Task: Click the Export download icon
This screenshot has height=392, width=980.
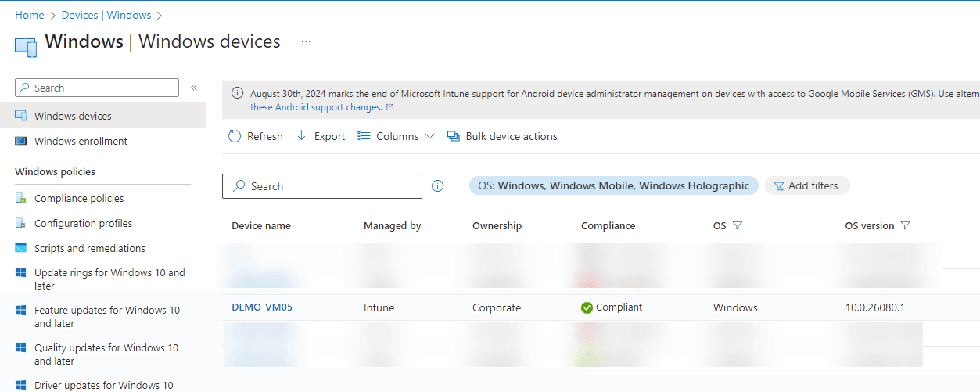Action: 302,136
